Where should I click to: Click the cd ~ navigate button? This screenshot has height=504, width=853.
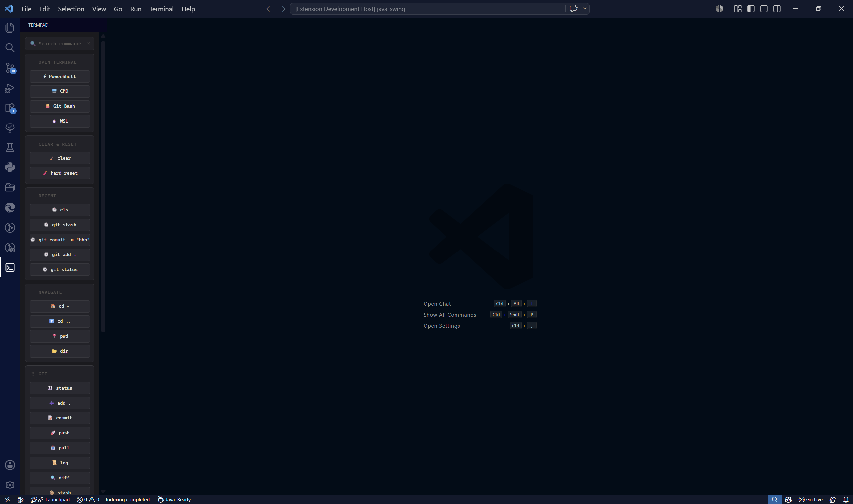click(59, 306)
